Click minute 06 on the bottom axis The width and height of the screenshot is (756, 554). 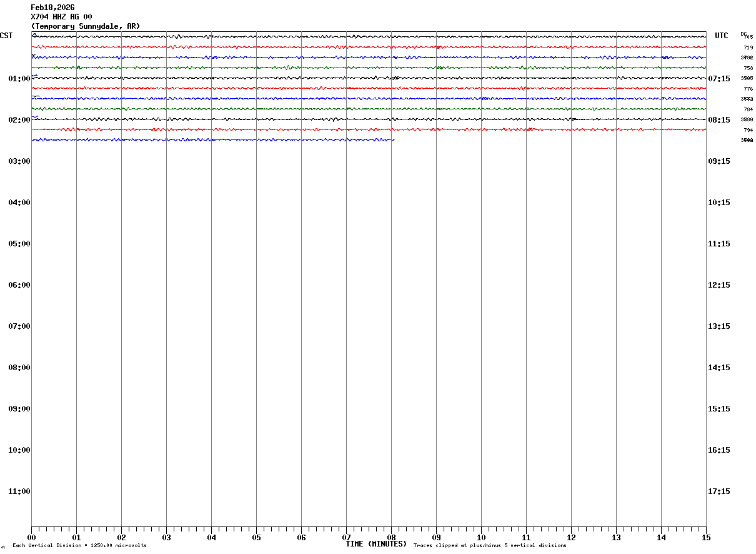click(301, 537)
